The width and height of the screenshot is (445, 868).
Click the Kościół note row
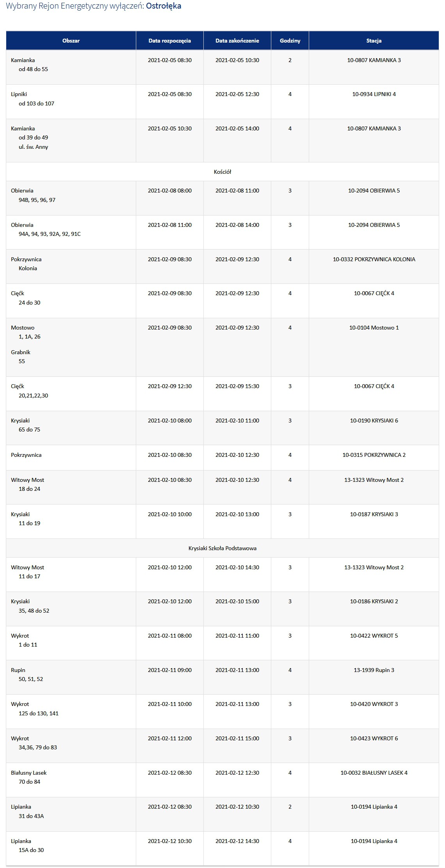(x=222, y=172)
